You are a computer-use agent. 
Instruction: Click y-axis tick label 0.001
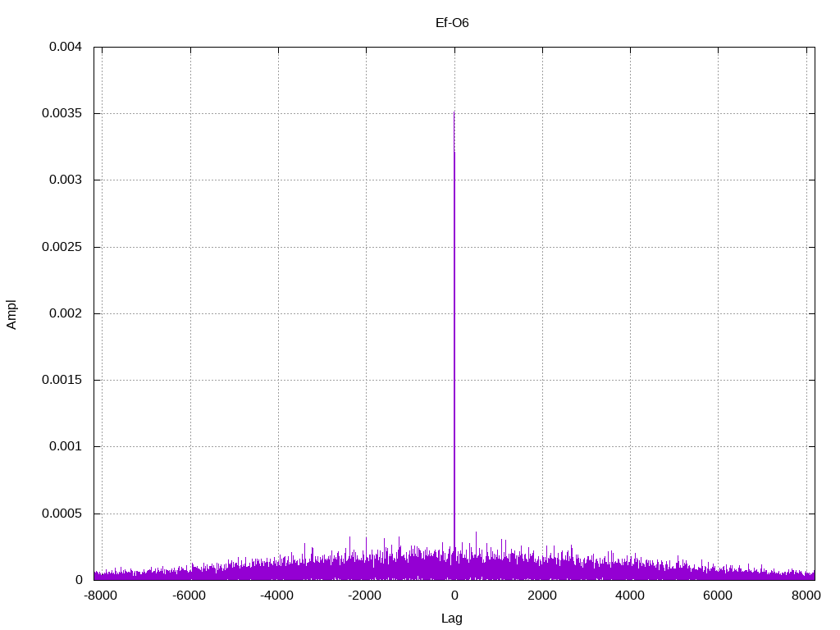(x=66, y=446)
